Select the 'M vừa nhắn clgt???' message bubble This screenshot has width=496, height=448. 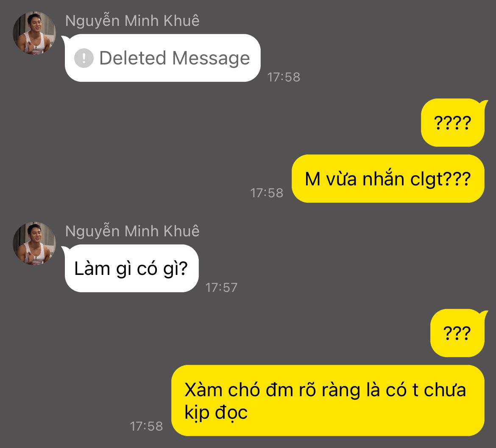point(388,179)
